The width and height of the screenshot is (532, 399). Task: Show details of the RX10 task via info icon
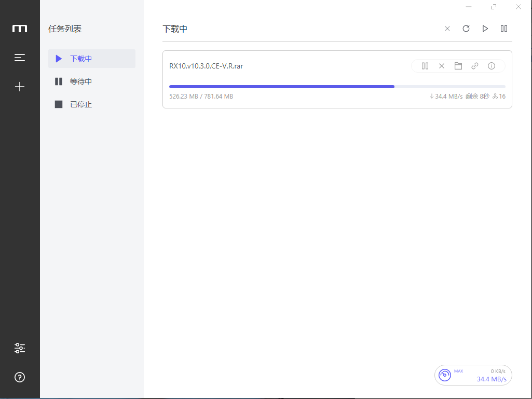[x=491, y=66]
